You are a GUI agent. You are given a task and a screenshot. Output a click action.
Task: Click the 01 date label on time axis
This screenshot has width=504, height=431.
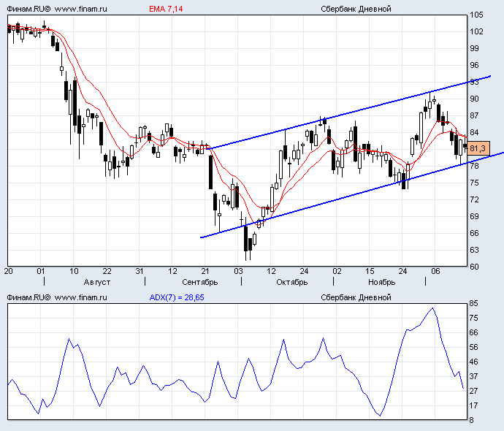coord(40,271)
